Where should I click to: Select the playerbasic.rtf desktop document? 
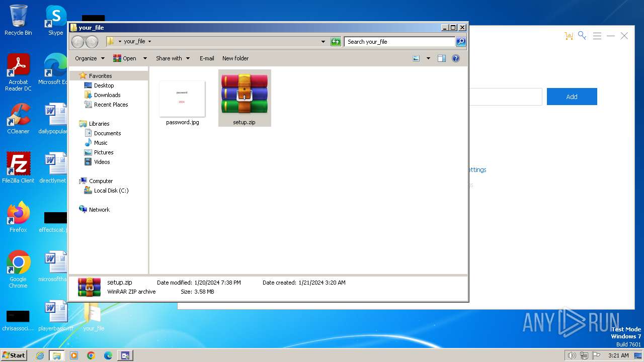(x=55, y=316)
